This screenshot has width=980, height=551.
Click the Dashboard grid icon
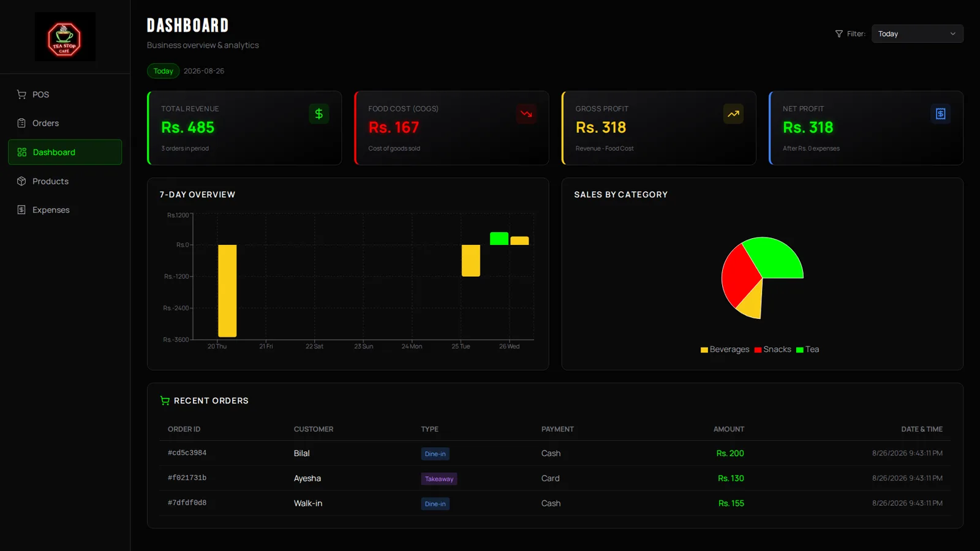(x=22, y=152)
